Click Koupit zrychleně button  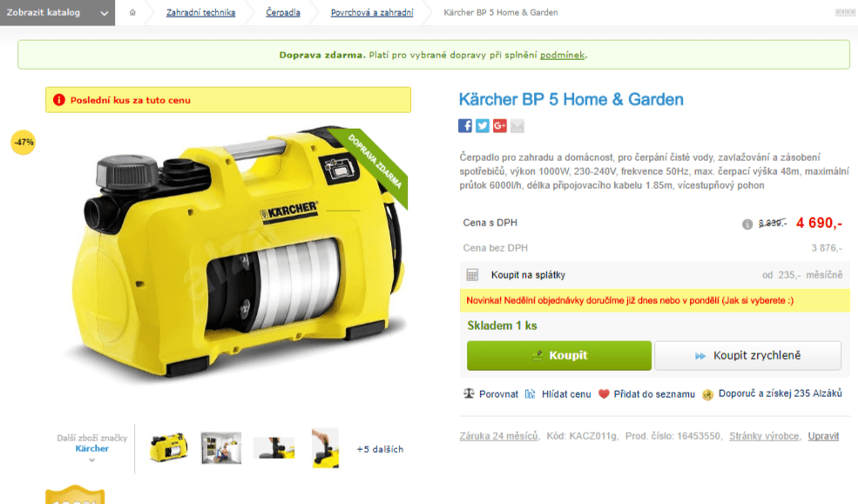click(747, 355)
